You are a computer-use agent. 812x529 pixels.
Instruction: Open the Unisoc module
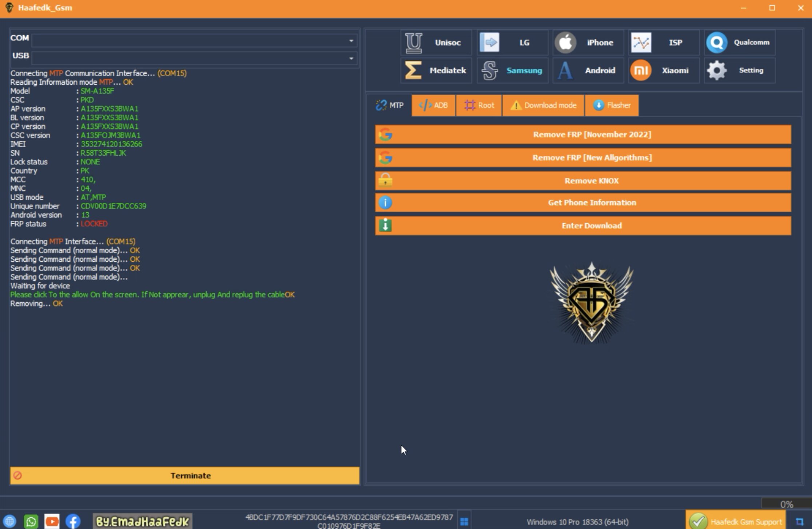tap(436, 43)
